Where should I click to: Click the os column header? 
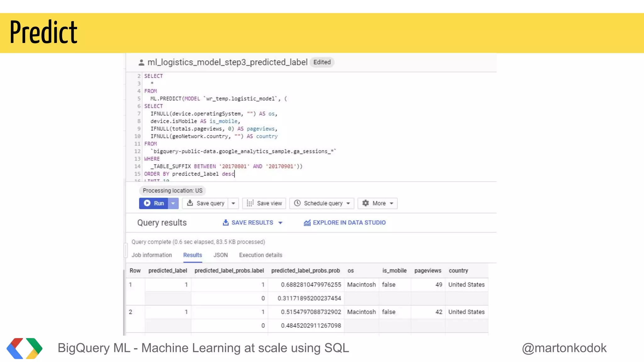pyautogui.click(x=351, y=271)
